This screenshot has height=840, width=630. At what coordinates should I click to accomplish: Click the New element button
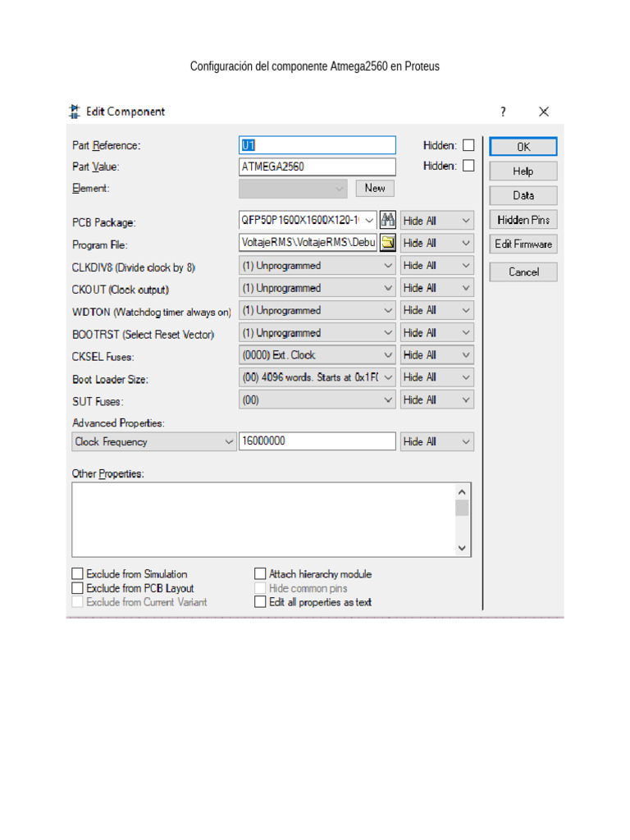375,188
